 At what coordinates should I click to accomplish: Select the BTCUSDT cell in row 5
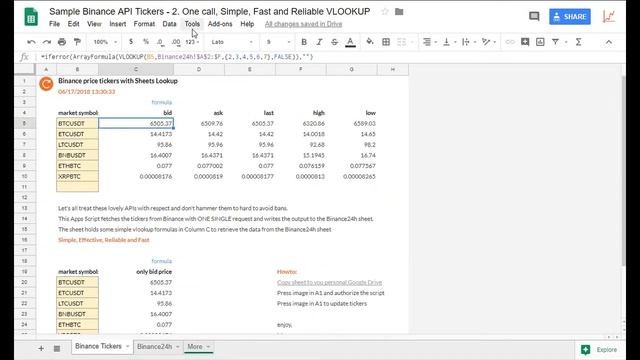point(77,123)
